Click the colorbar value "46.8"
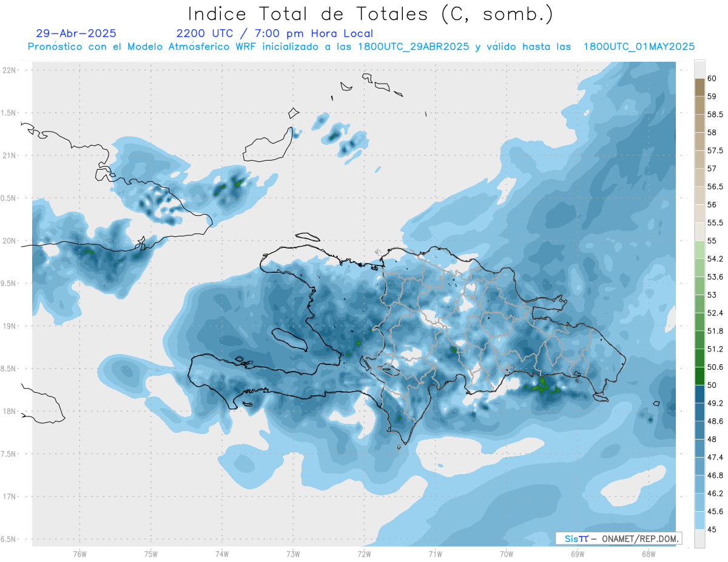 [715, 475]
